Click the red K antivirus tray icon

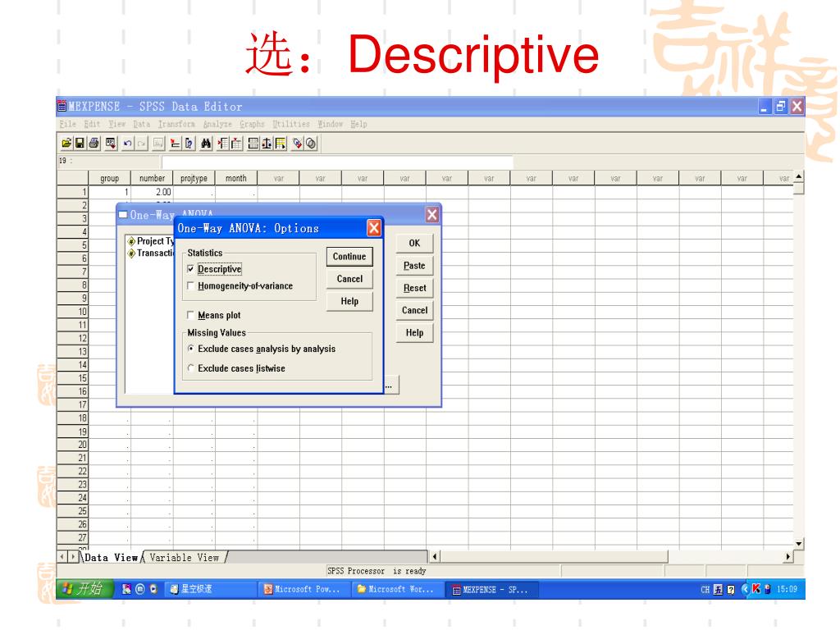756,589
